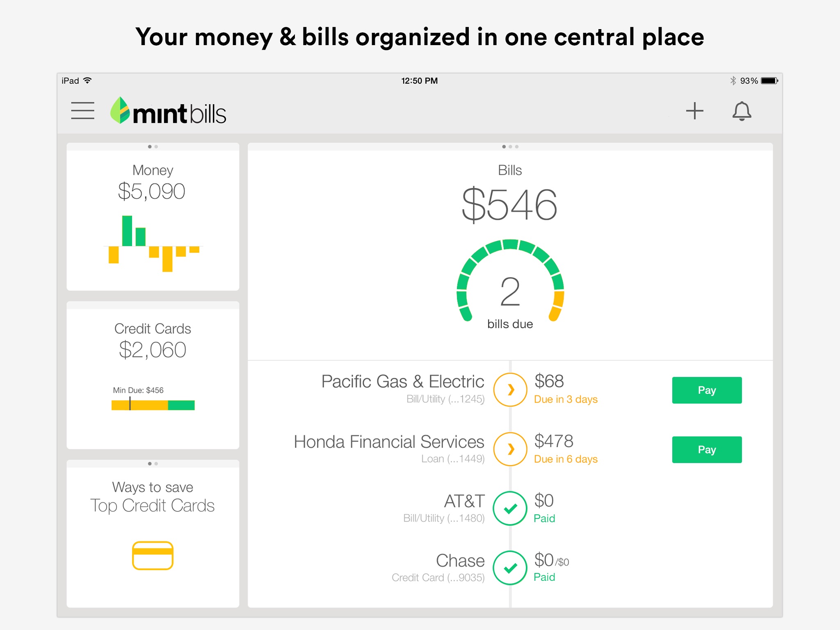Open the hamburger menu
Image resolution: width=840 pixels, height=630 pixels.
(82, 111)
